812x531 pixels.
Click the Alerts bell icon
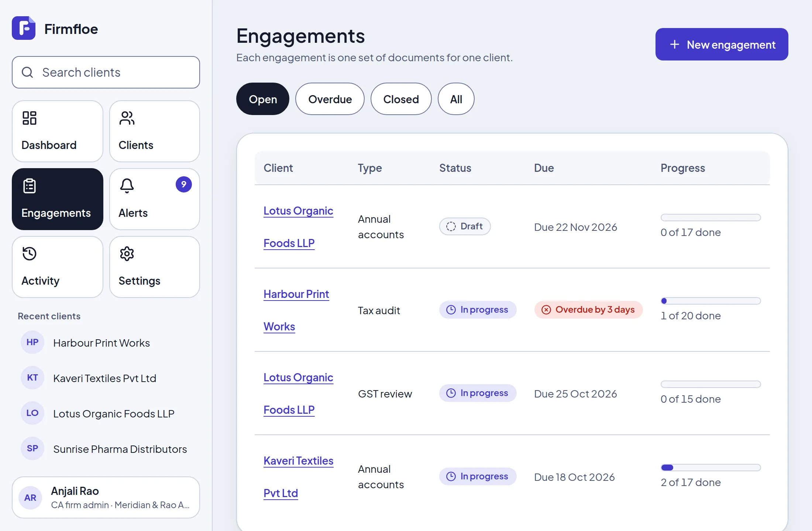(x=127, y=186)
